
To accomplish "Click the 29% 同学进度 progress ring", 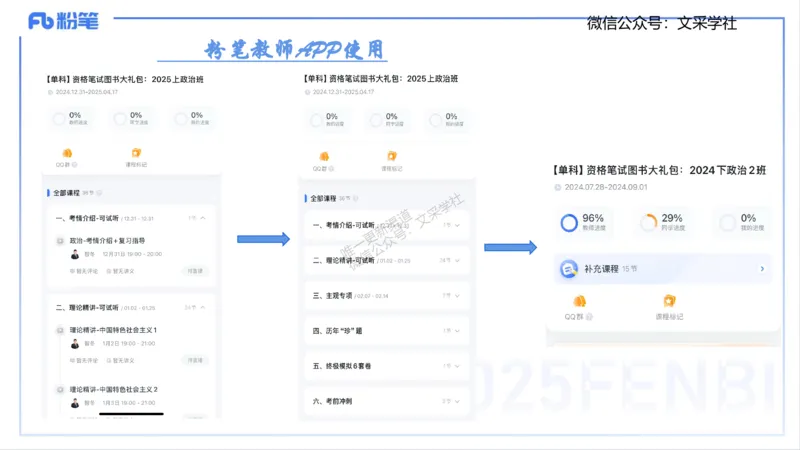I will pyautogui.click(x=648, y=223).
